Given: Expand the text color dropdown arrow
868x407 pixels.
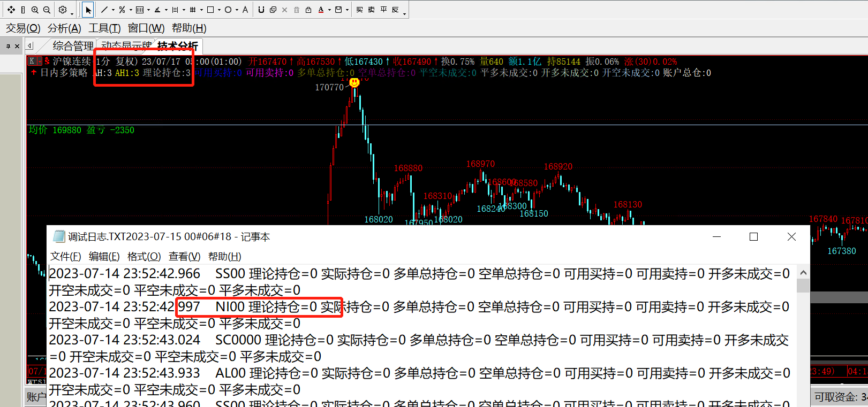Looking at the screenshot, I should (x=329, y=10).
